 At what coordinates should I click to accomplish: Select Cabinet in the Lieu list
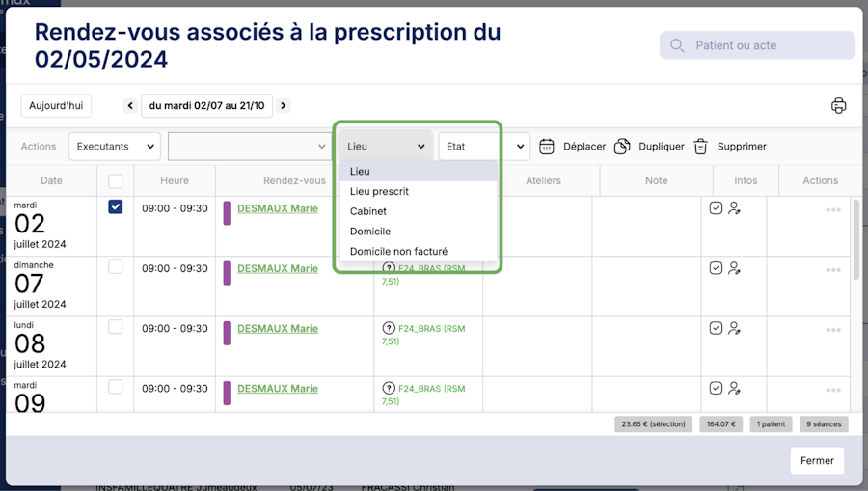368,211
